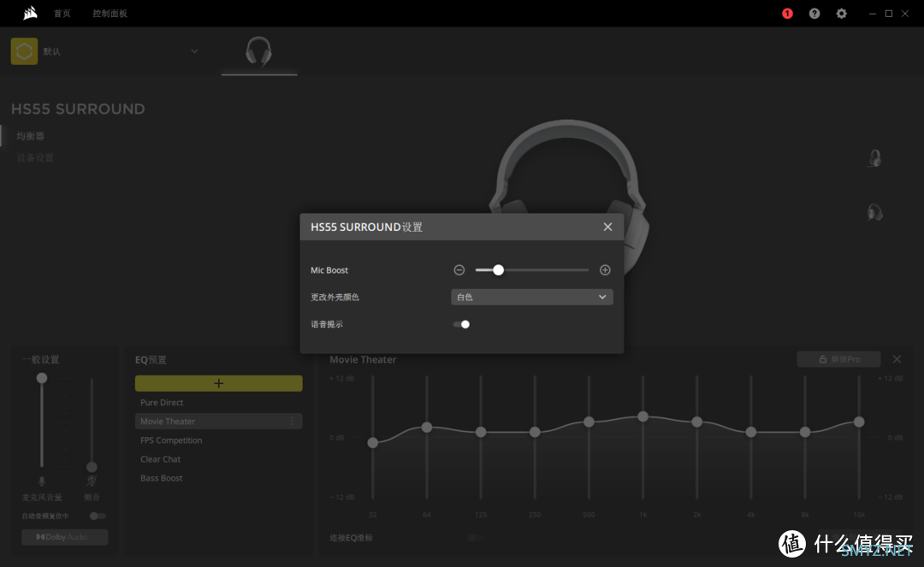
Task: Add a new EQ preset with plus button
Action: point(219,383)
